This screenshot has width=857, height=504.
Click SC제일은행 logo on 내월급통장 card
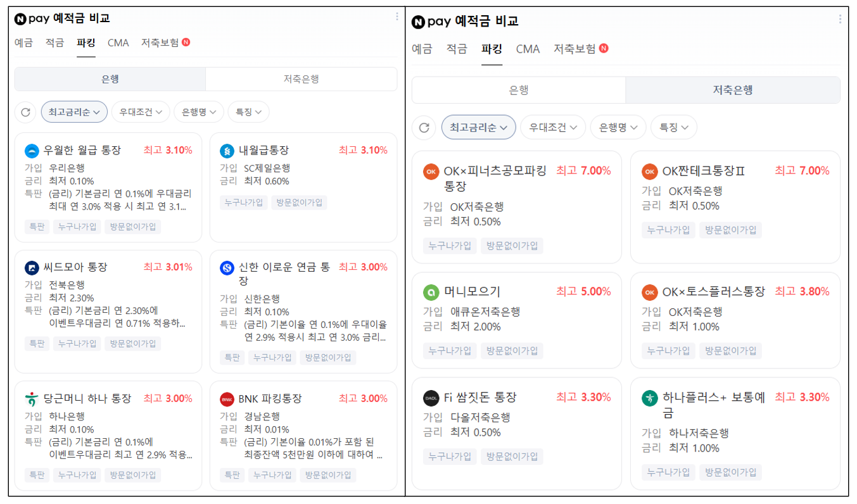click(x=227, y=151)
